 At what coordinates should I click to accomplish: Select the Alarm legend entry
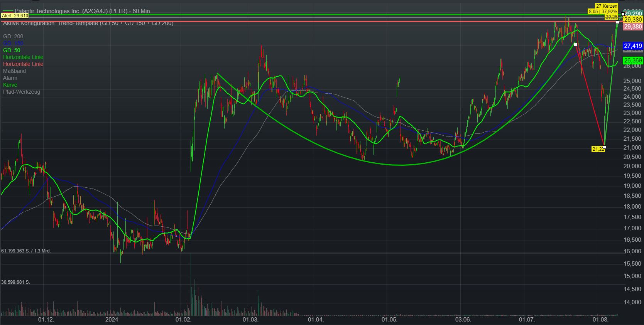pos(10,78)
